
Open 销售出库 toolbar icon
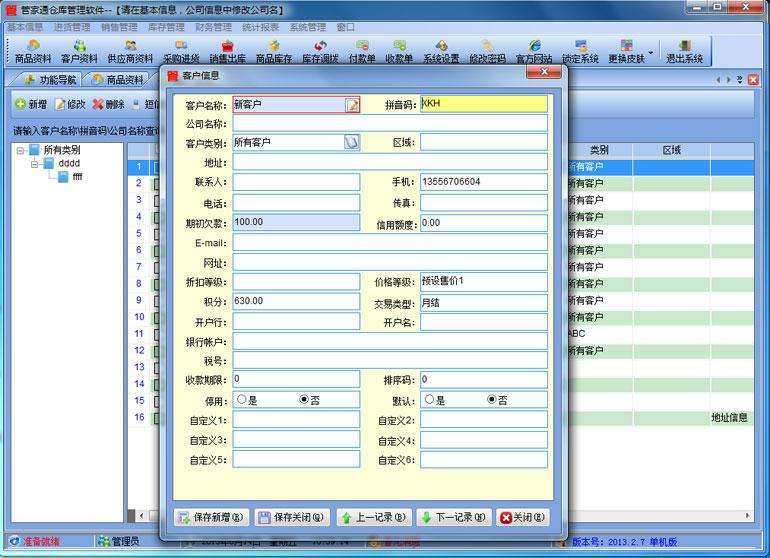[227, 52]
